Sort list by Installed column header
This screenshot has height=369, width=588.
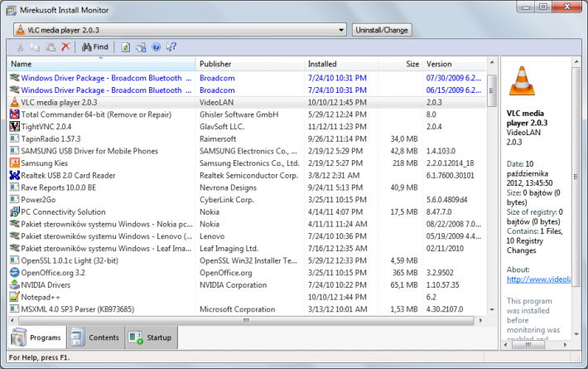[x=341, y=64]
